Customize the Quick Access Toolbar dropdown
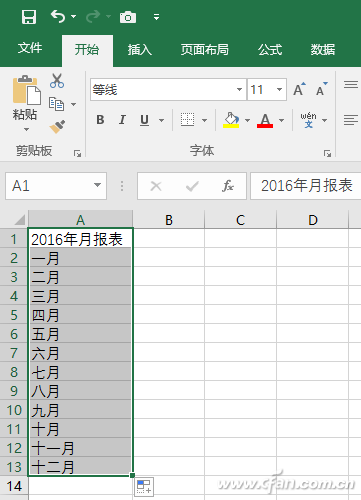 click(x=156, y=17)
